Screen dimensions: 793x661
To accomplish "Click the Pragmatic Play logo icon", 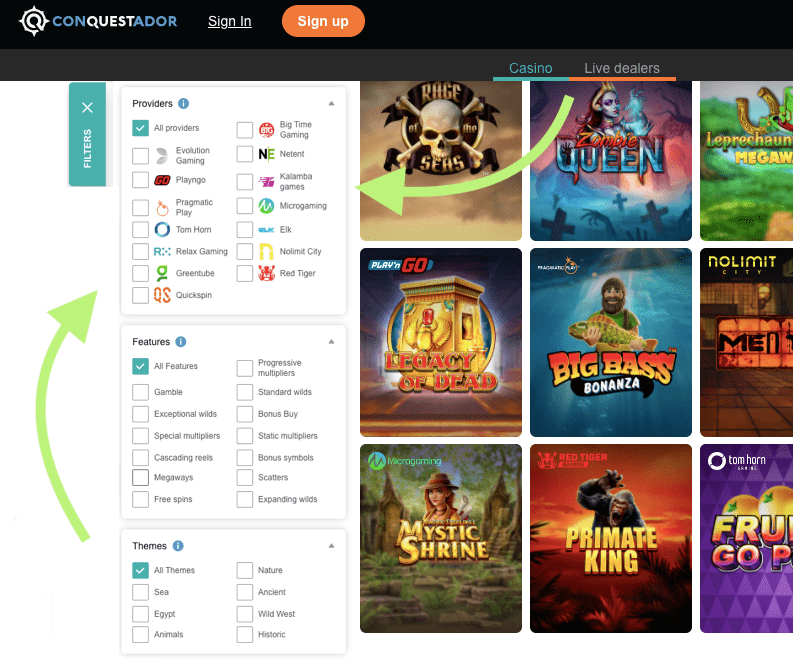I will pyautogui.click(x=162, y=207).
